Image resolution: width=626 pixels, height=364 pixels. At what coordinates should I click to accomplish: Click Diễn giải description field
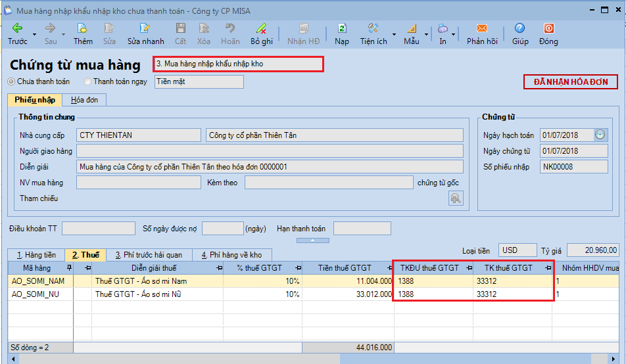[270, 166]
